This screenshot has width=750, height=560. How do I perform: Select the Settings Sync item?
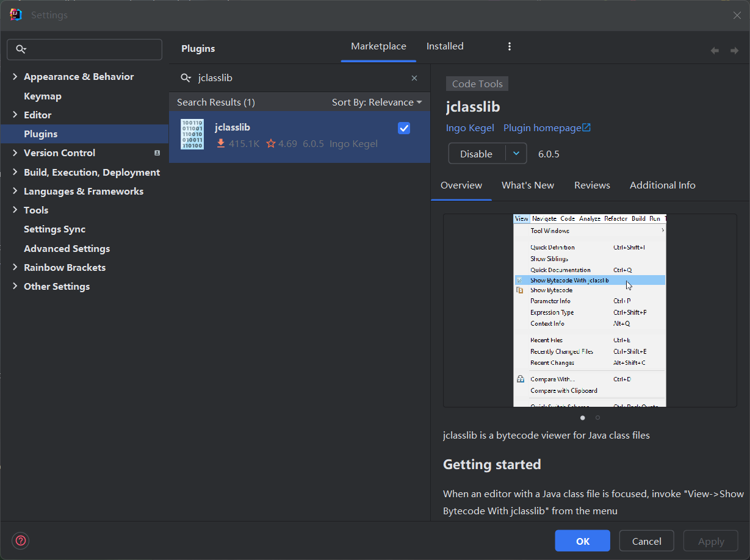(x=54, y=229)
